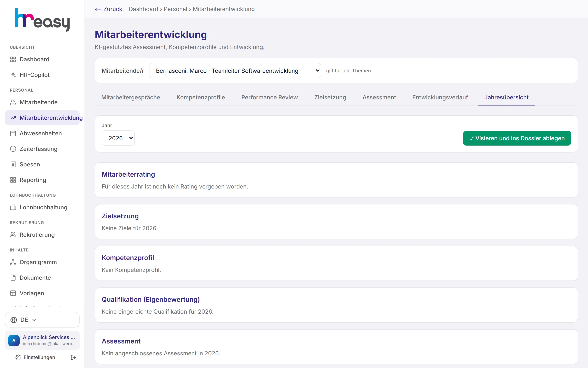Click the Dokumente file icon
This screenshot has width=588, height=368.
click(x=13, y=278)
